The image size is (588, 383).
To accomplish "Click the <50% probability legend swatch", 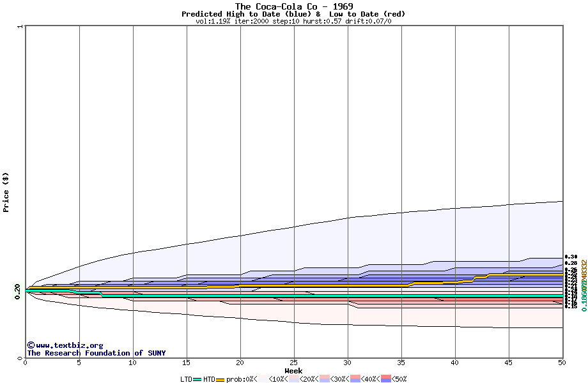I will click(387, 379).
